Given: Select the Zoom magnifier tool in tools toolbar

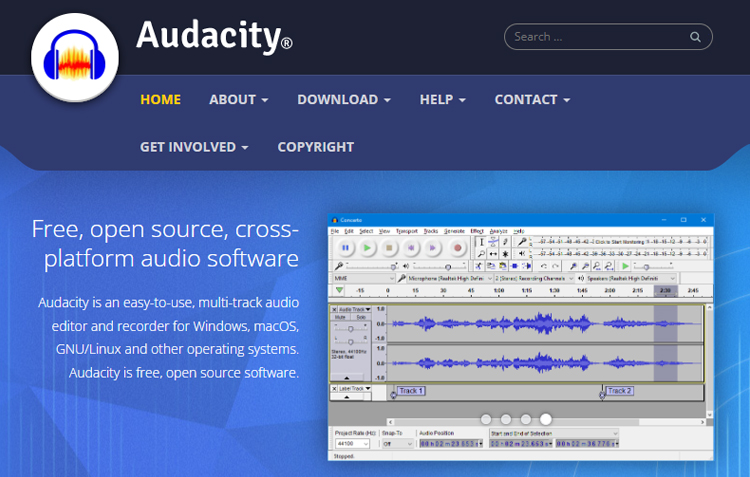Looking at the screenshot, I should click(482, 254).
